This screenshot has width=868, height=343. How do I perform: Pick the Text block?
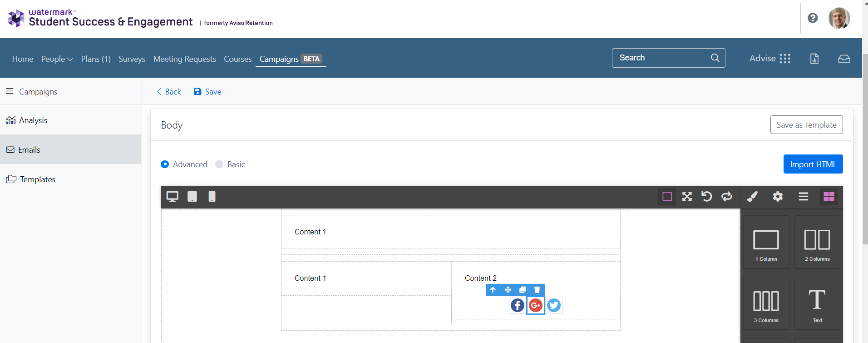(x=817, y=303)
